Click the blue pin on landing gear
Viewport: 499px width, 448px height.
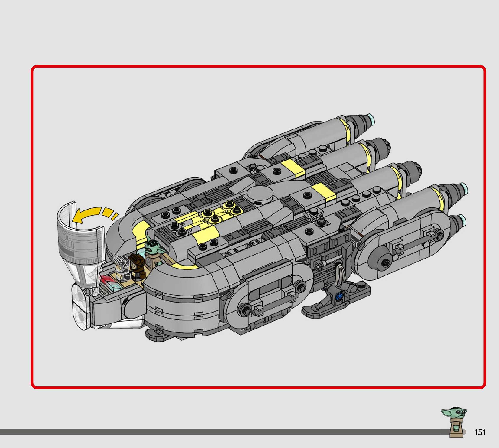click(x=340, y=296)
